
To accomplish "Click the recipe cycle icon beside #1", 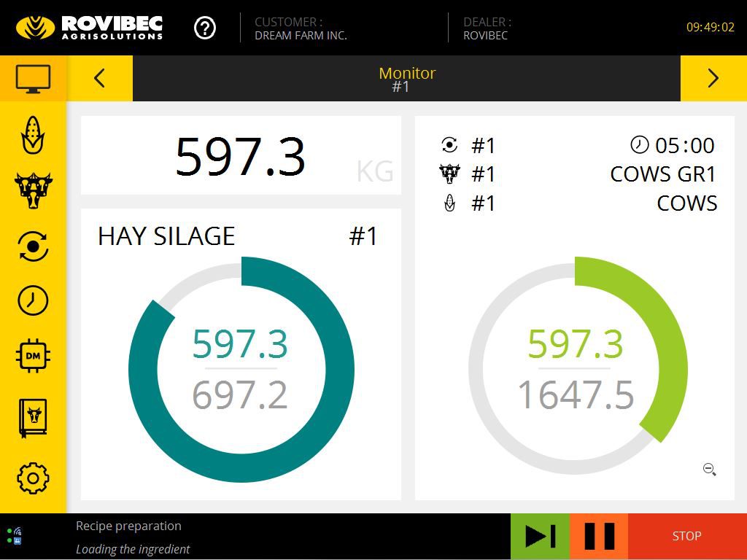I will tap(449, 145).
